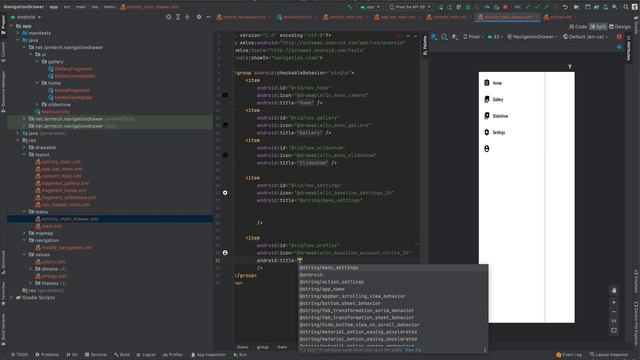Expand the Gradle Scripts node
Image resolution: width=640 pixels, height=360 pixels.
[11, 298]
